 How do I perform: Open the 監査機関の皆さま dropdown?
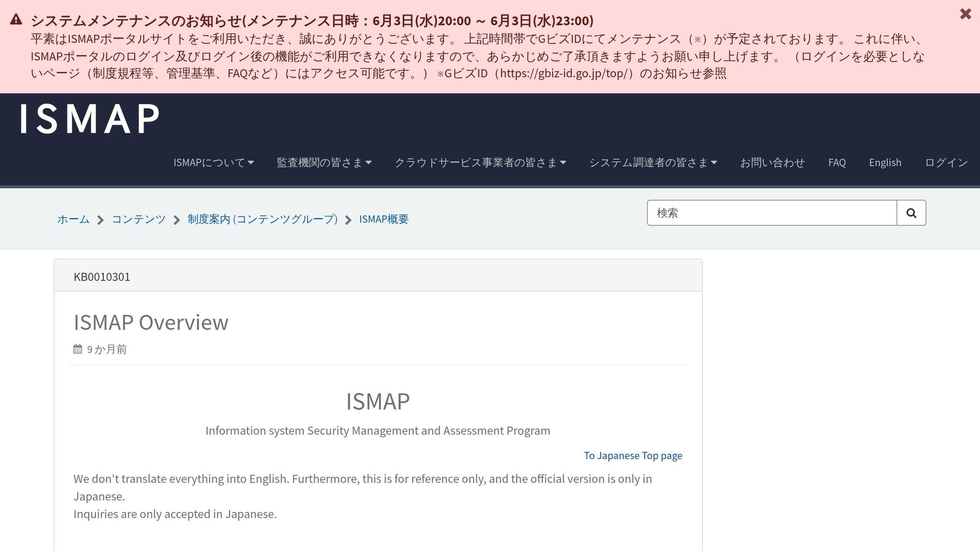coord(324,163)
